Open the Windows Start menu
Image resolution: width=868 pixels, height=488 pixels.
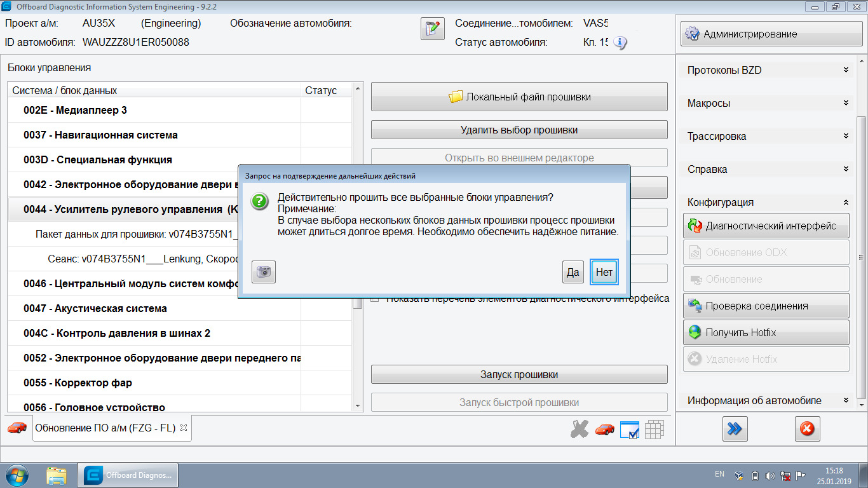[17, 475]
